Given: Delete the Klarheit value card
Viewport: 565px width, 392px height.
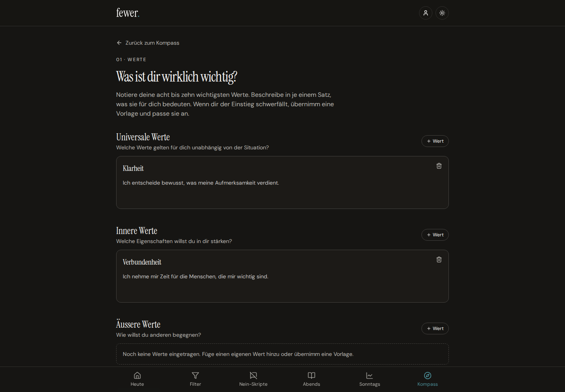Looking at the screenshot, I should [439, 166].
